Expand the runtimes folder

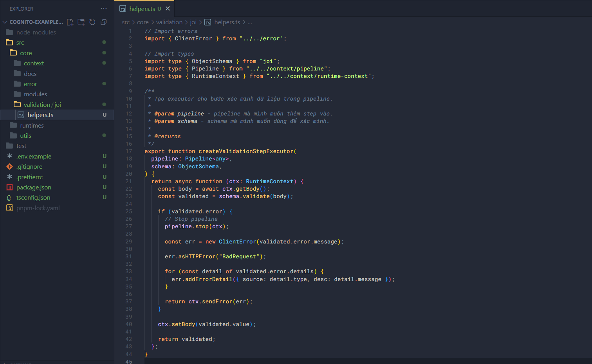(x=32, y=126)
